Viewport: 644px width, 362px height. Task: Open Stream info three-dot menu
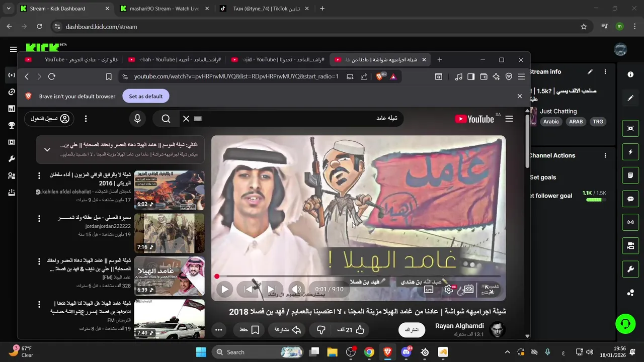pyautogui.click(x=605, y=72)
